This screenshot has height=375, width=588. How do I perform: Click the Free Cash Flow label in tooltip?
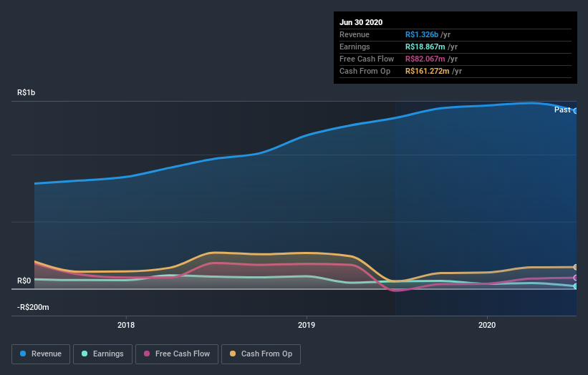pyautogui.click(x=367, y=59)
